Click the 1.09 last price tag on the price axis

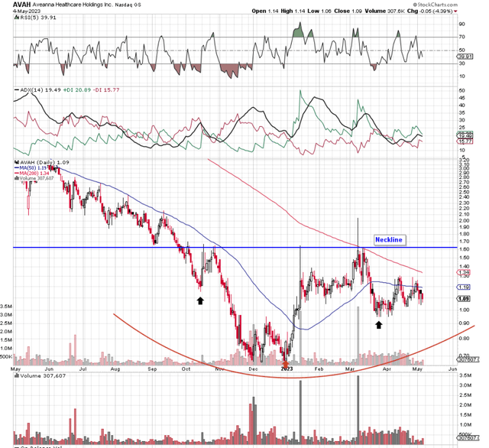click(464, 299)
